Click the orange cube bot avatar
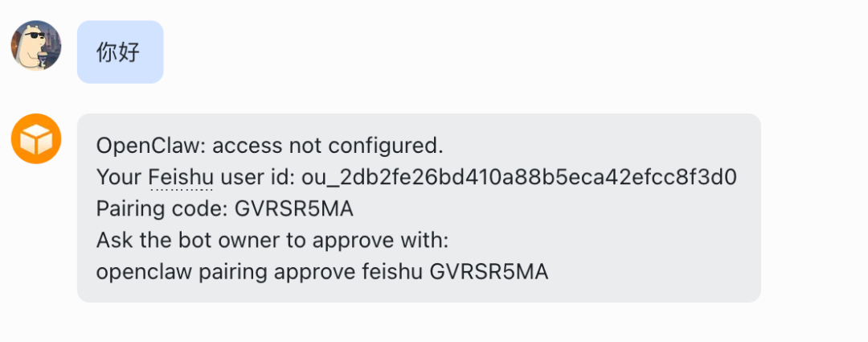The width and height of the screenshot is (868, 342). pyautogui.click(x=36, y=139)
